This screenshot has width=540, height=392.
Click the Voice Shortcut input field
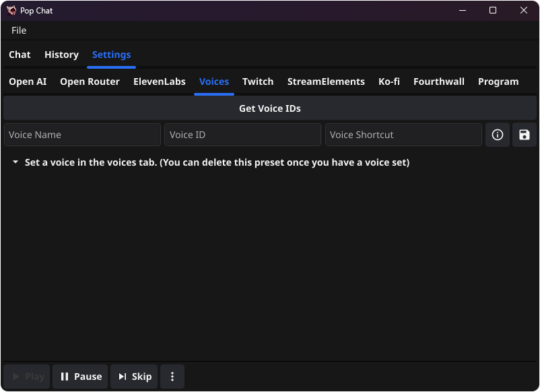click(403, 135)
